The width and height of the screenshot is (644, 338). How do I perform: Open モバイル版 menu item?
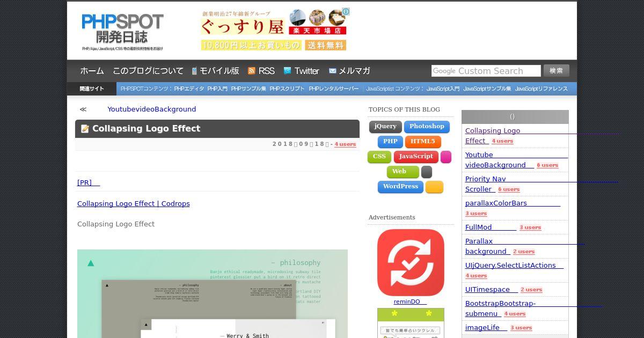pos(219,71)
